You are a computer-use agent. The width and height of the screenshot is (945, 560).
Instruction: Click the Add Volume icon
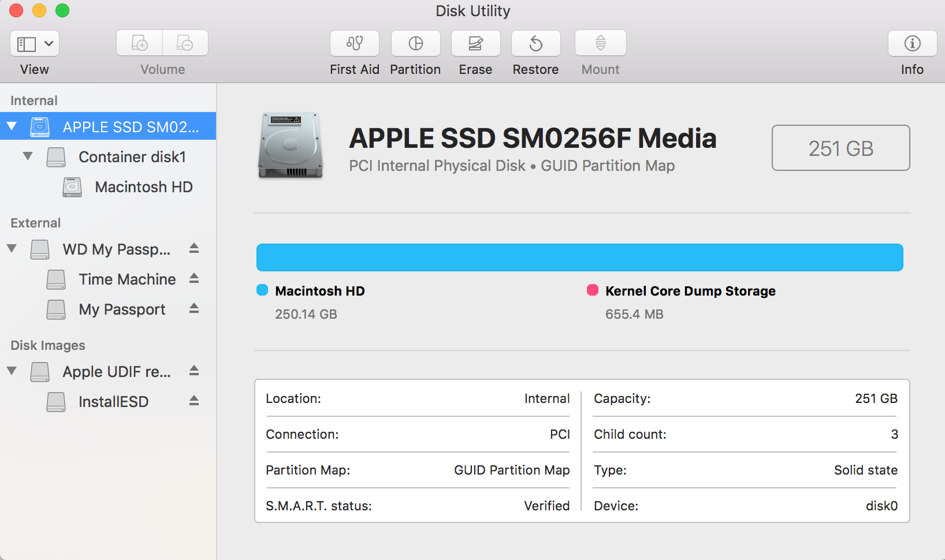(139, 43)
